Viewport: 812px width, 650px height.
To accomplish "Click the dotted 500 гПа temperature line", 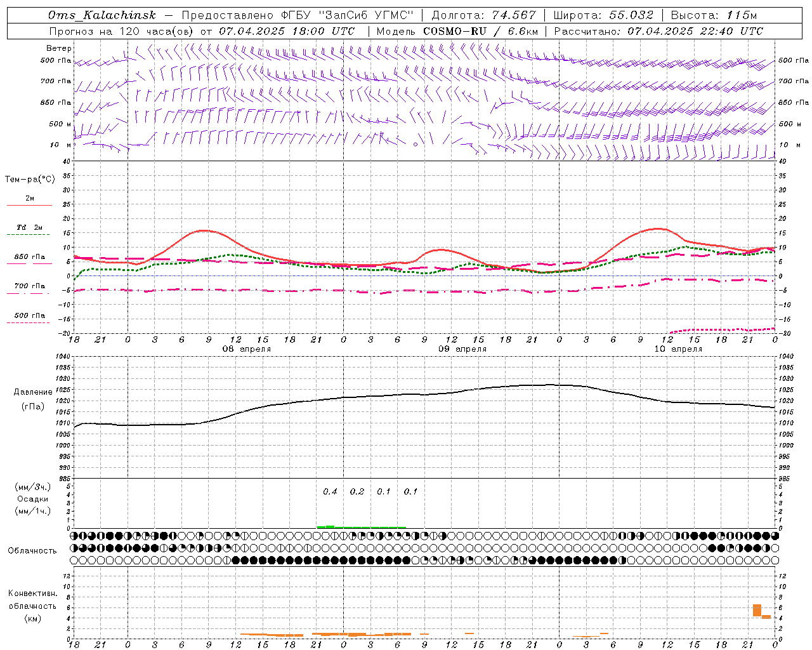I will (723, 330).
